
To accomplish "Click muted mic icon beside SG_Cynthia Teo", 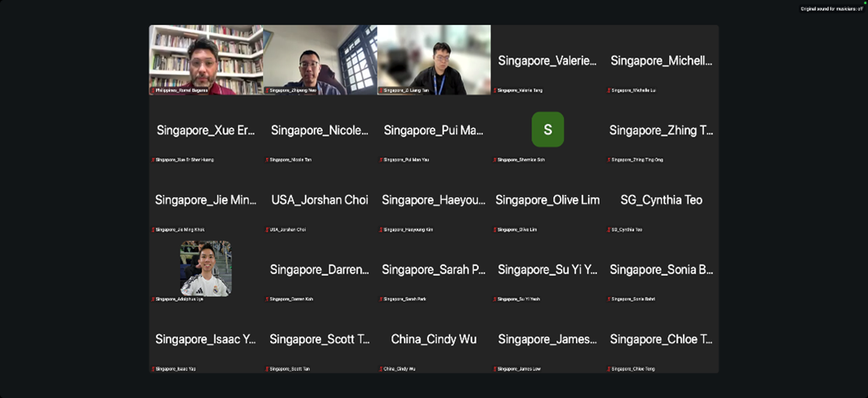I will (609, 230).
